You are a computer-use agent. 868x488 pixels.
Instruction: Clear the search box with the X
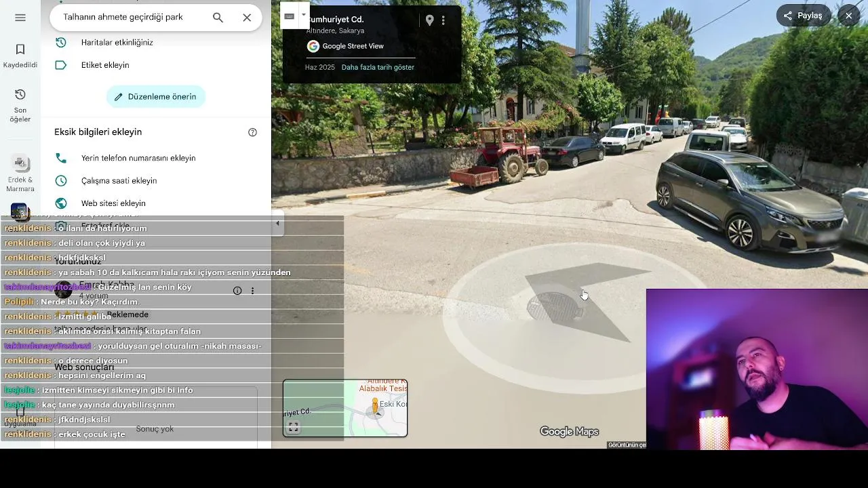[247, 18]
